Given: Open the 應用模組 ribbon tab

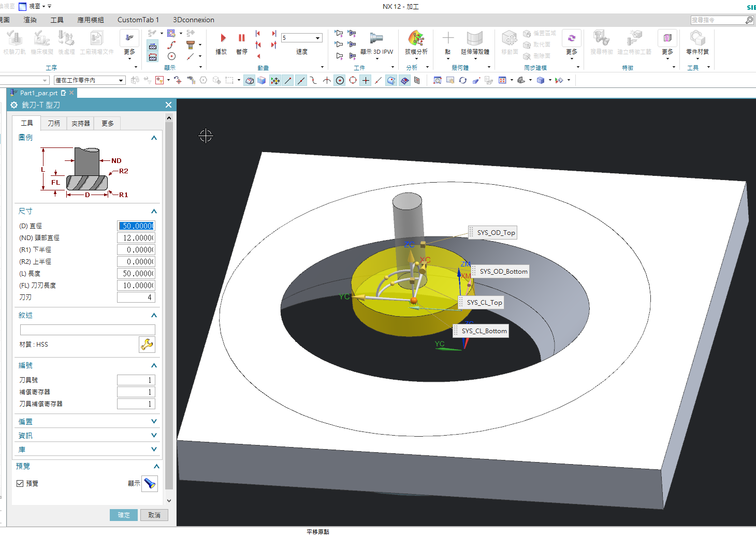Looking at the screenshot, I should pyautogui.click(x=91, y=20).
